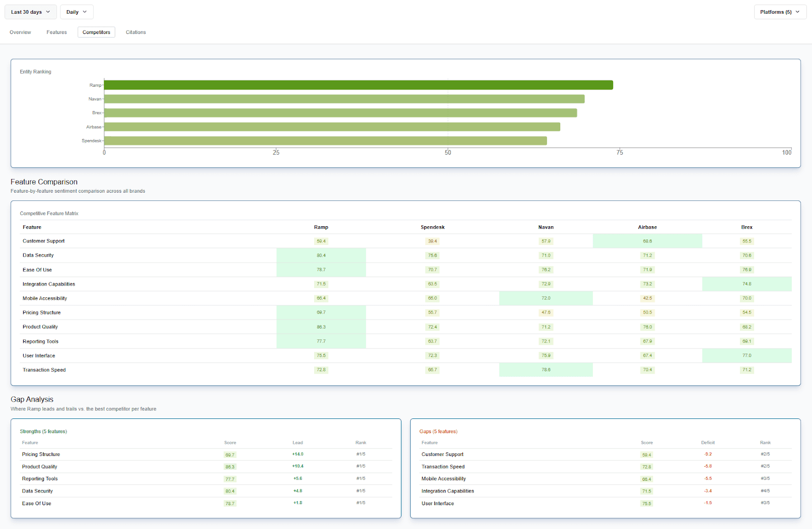Open the Daily granularity dropdown
The width and height of the screenshot is (812, 529).
click(x=76, y=12)
